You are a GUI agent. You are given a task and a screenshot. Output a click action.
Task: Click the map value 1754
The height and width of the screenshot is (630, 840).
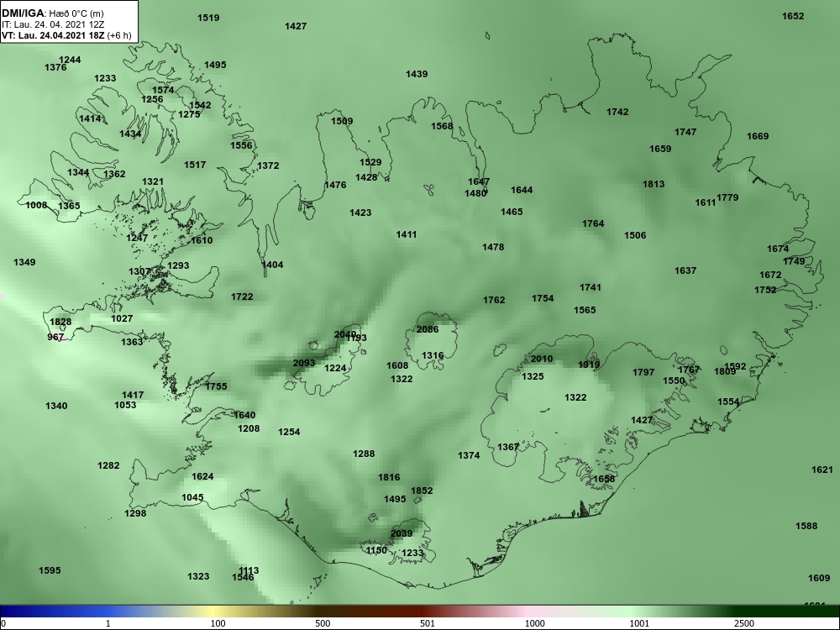point(543,298)
